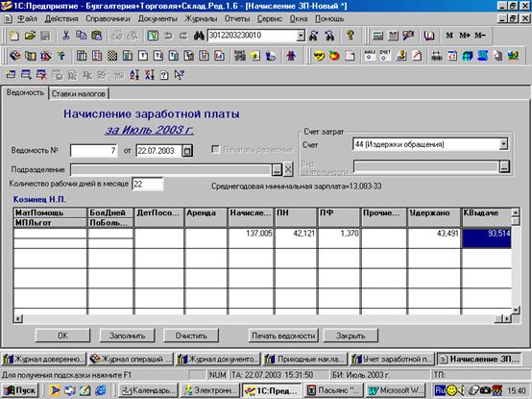Screen dimensions: 532x399
Task: Switch to the Ставки налогов tab
Action: 79,93
